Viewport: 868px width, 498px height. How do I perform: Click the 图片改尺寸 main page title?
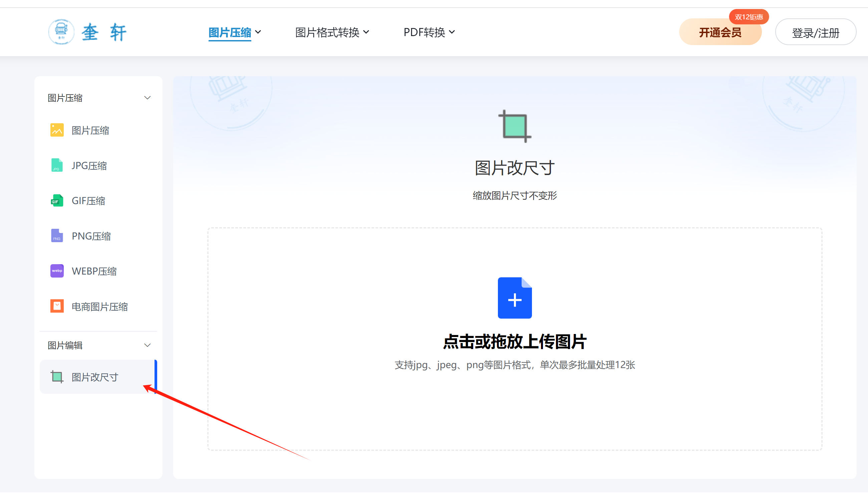[515, 168]
